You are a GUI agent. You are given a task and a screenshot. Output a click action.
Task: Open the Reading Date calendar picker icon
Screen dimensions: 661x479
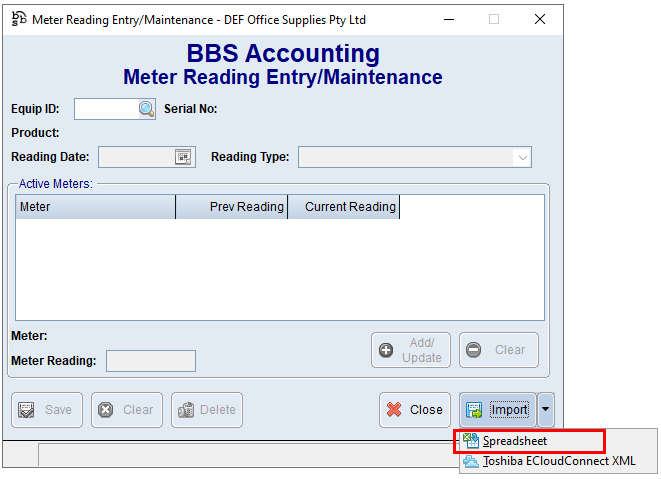[x=183, y=157]
